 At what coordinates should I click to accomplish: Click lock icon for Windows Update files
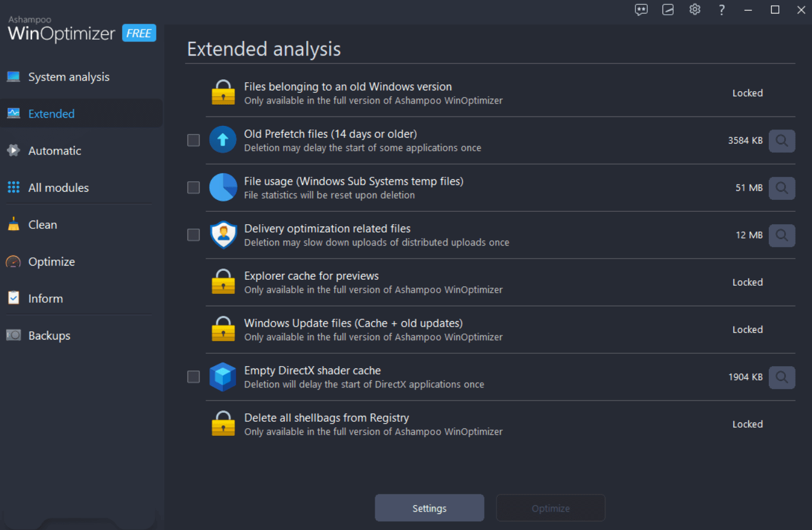223,329
